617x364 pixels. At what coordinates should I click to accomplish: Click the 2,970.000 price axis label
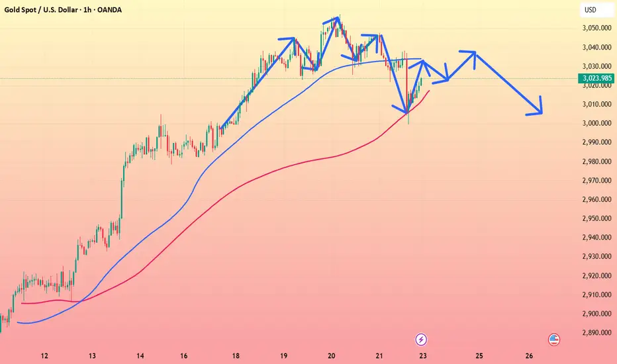click(597, 180)
